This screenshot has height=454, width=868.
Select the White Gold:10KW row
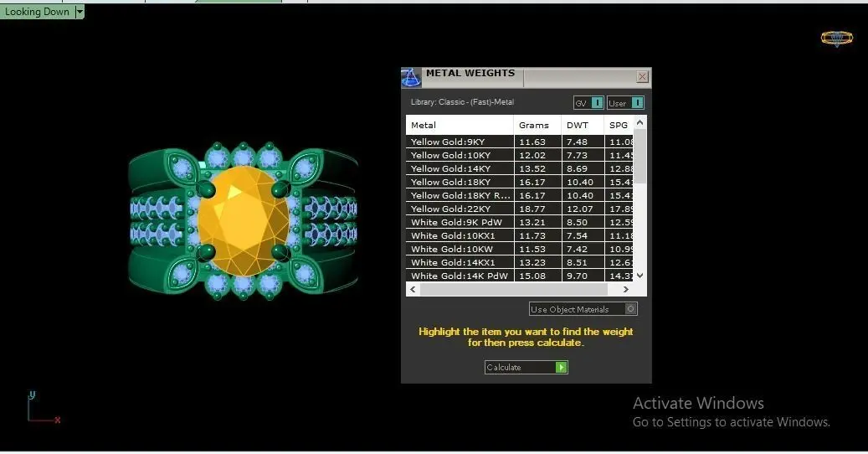coord(519,249)
